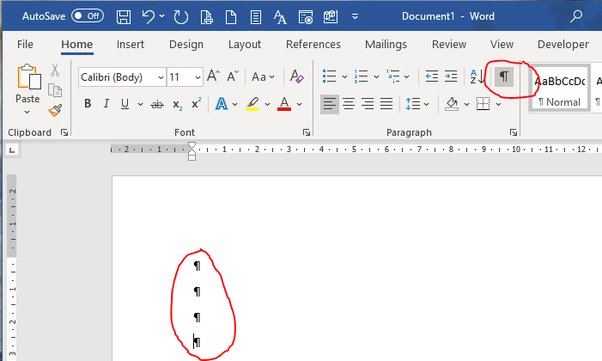Switch to the Design tab

[186, 44]
